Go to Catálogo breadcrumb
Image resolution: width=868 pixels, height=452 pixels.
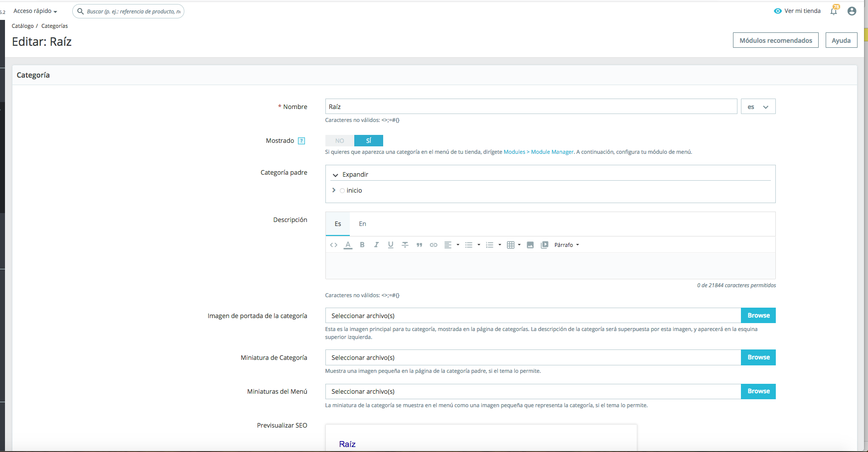coord(23,26)
